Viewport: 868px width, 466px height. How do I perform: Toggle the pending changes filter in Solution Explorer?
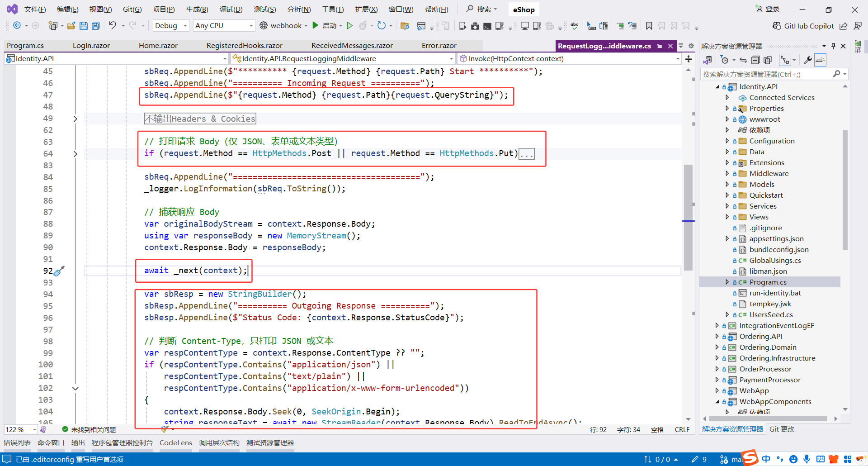[x=725, y=60]
